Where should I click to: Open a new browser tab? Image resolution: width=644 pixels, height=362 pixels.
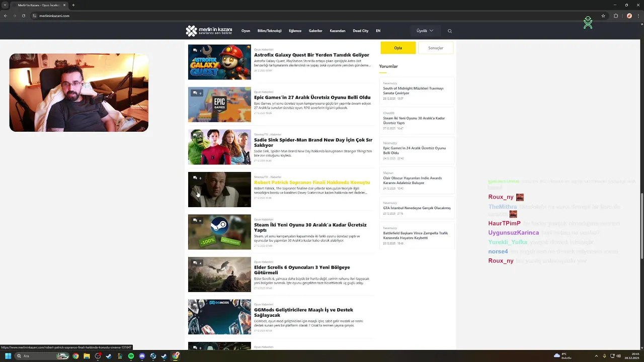pos(73,5)
